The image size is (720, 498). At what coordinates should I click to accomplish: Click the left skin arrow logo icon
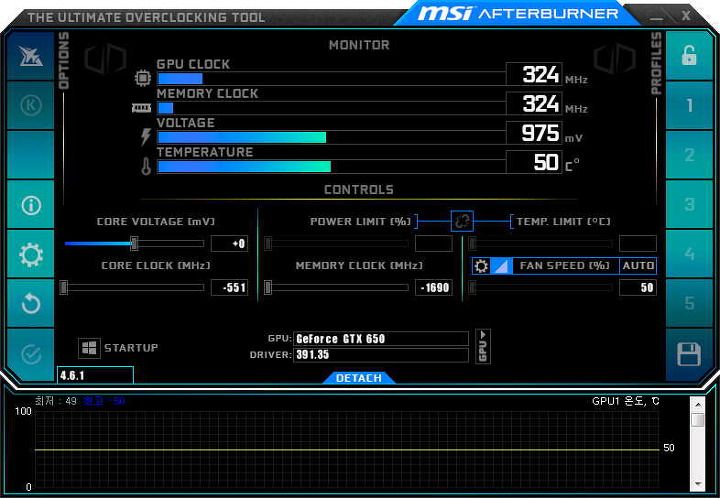click(105, 59)
